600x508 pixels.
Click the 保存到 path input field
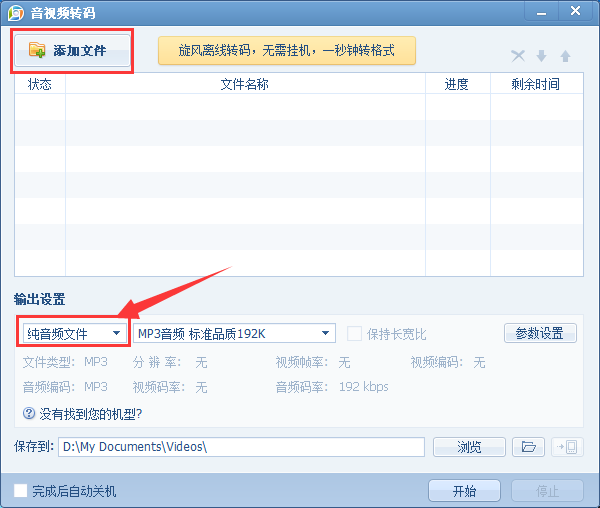[x=241, y=447]
